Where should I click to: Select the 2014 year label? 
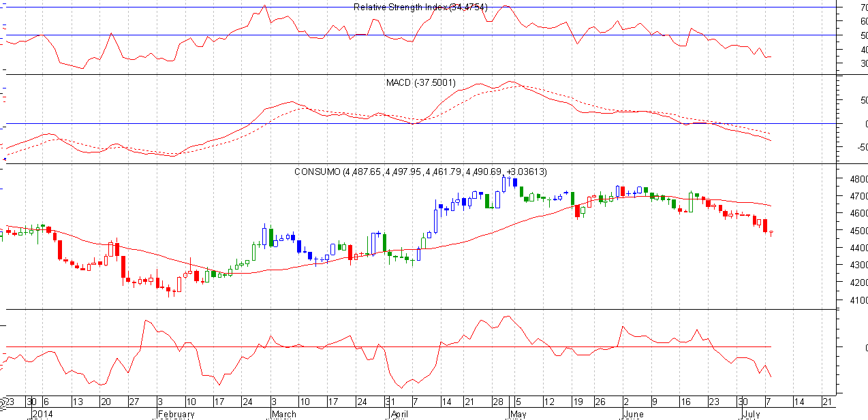pyautogui.click(x=43, y=414)
